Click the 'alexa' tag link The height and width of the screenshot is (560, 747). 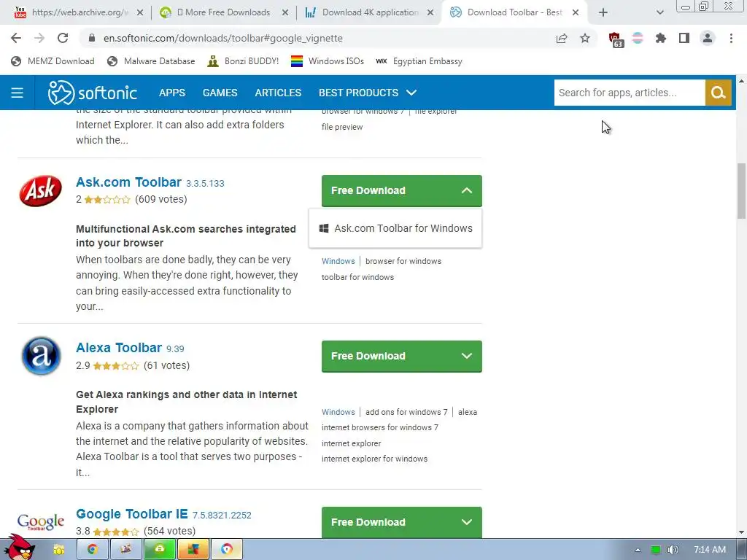tap(468, 412)
